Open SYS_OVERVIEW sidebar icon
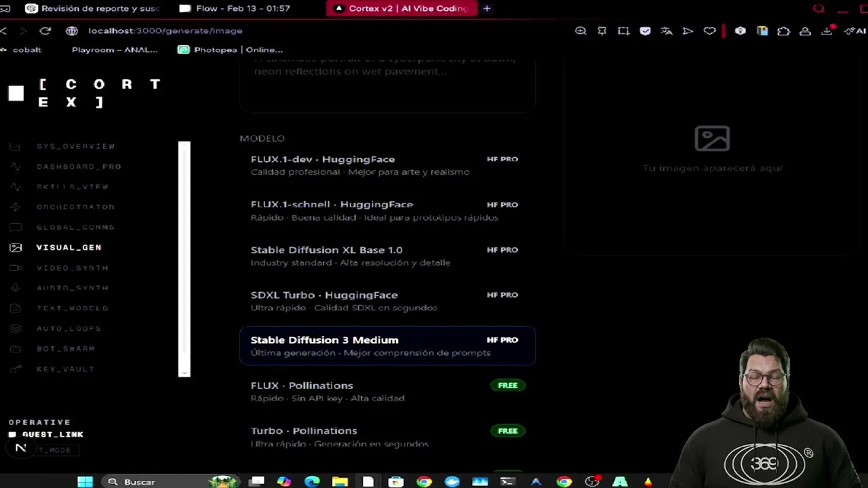Image resolution: width=868 pixels, height=488 pixels. point(16,146)
